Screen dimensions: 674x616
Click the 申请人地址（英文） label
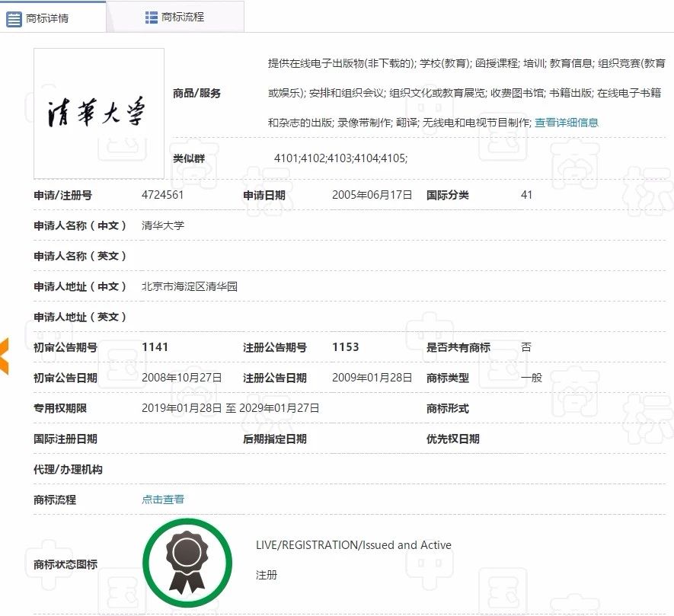click(80, 318)
